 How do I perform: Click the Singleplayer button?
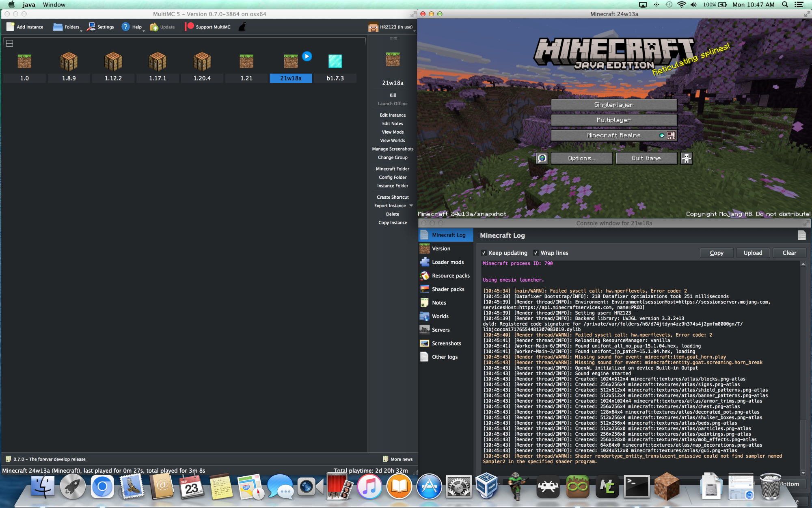[x=613, y=105]
